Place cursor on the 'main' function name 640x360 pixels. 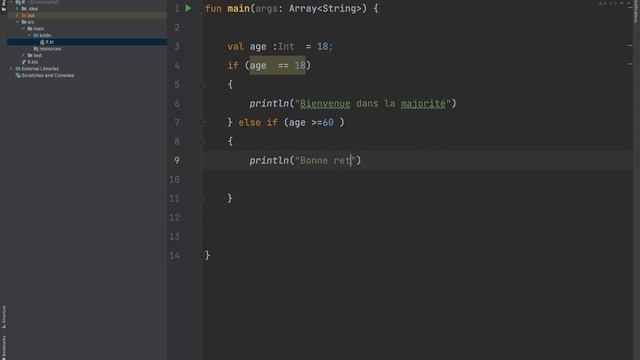click(238, 9)
